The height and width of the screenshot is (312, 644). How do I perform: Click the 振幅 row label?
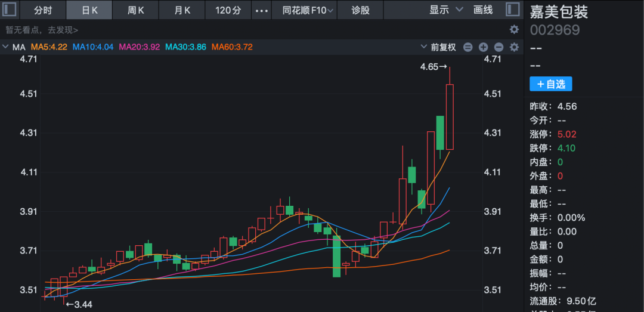(x=541, y=273)
